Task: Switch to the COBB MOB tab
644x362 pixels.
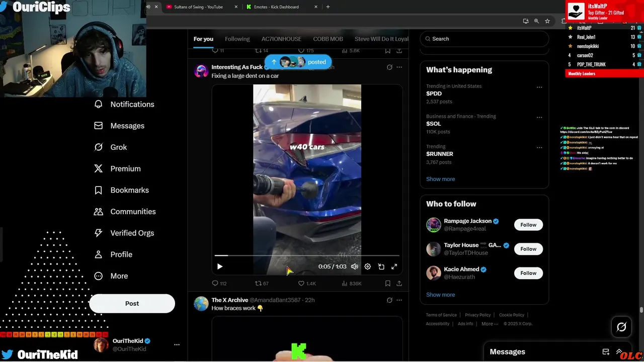Action: [328, 39]
